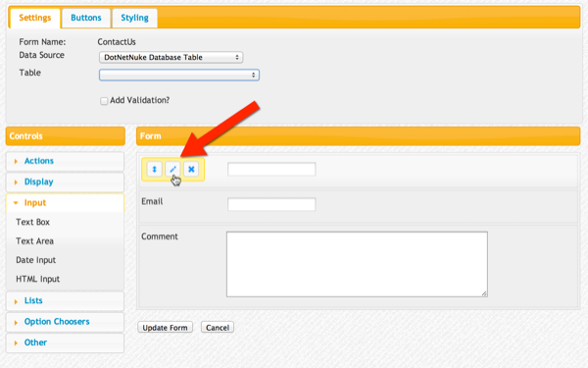Collapse the Input controls section
The height and width of the screenshot is (368, 588).
coord(65,203)
